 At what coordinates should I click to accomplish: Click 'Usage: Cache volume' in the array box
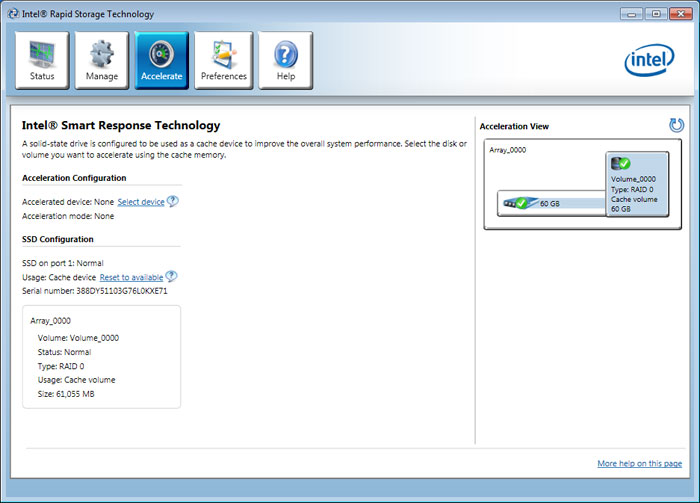76,380
